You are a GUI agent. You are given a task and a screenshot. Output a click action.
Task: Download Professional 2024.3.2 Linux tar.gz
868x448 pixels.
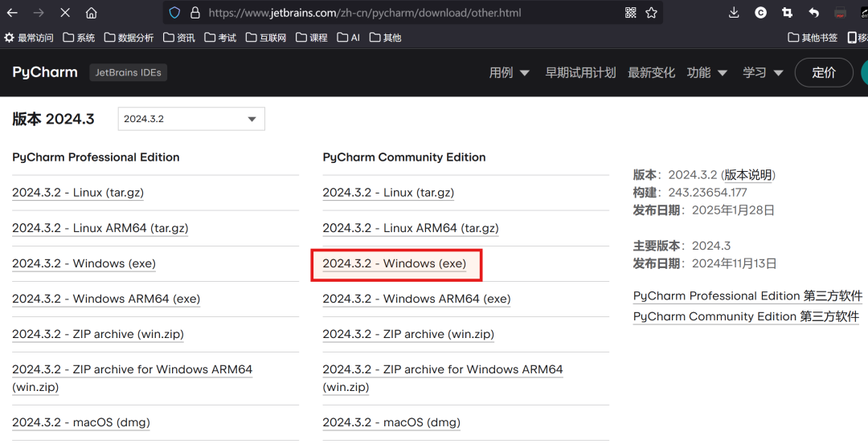pos(78,193)
